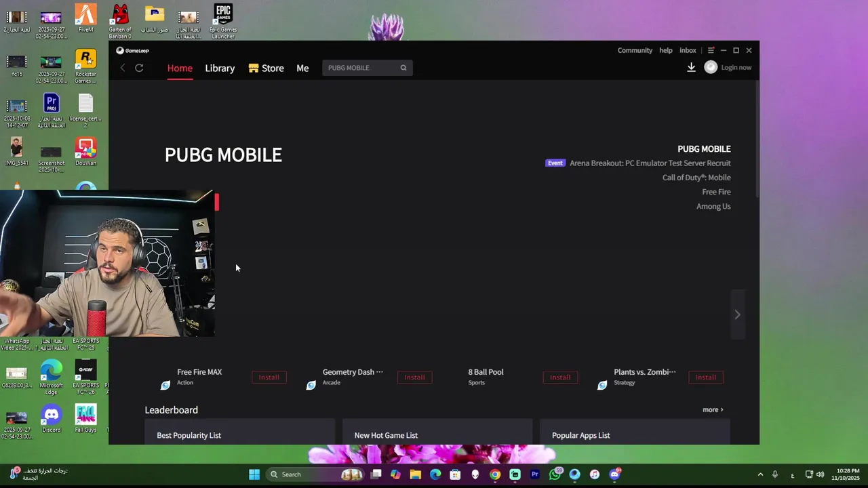This screenshot has width=868, height=488.
Task: Click the IMG_5541 photo on the desktop
Action: pos(16,152)
